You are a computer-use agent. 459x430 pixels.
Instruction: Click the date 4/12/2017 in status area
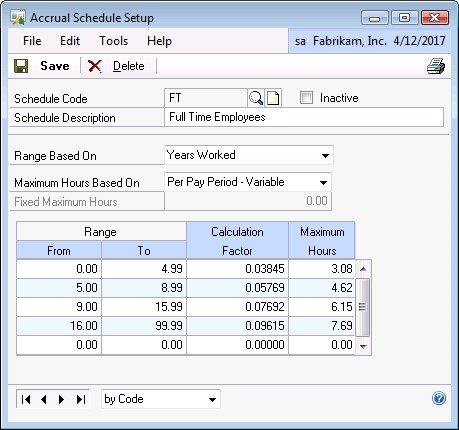[419, 41]
